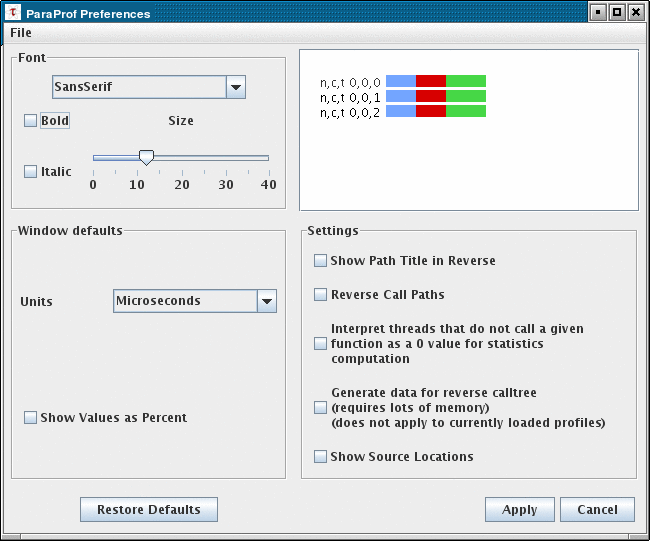Click the blue bar segment for n,c,t 0,0,2
Image resolution: width=650 pixels, height=541 pixels.
[x=401, y=111]
